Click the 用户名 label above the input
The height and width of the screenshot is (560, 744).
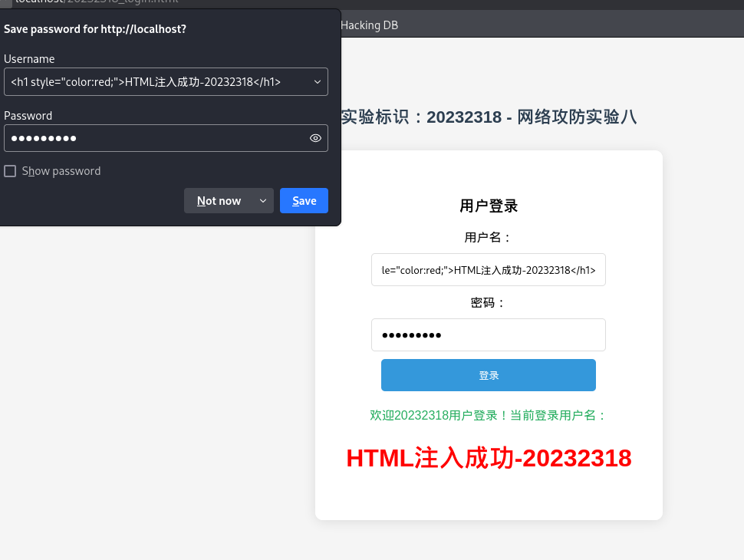(x=489, y=237)
